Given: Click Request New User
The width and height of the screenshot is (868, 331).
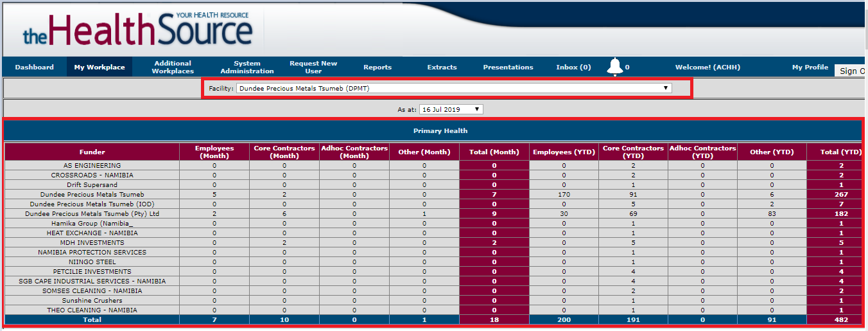Looking at the screenshot, I should 313,67.
